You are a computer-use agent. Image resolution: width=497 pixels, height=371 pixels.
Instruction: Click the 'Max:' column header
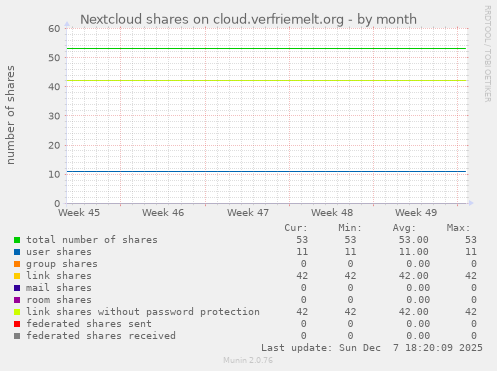(x=459, y=228)
